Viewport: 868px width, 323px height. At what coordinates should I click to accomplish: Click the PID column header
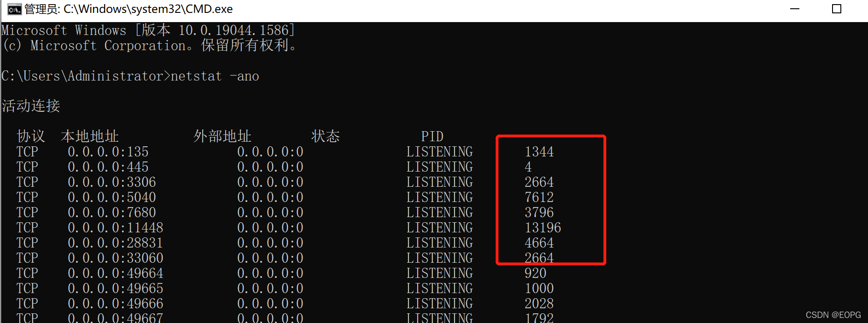(x=432, y=137)
